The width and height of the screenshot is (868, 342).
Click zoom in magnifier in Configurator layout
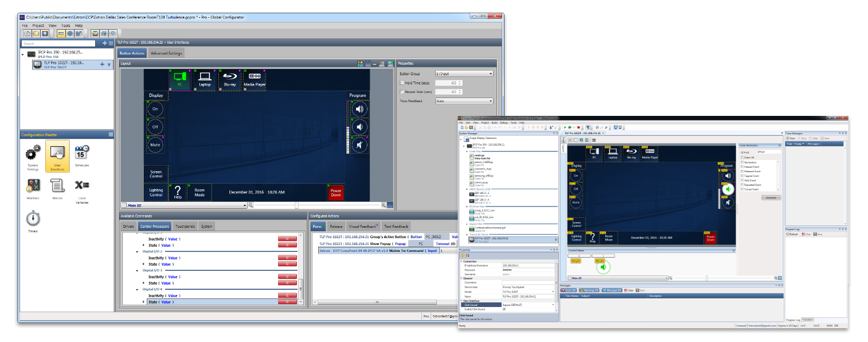(384, 205)
